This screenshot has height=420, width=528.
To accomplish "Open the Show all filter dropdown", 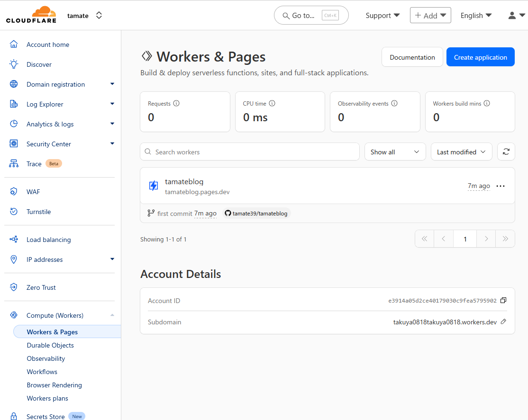I will click(395, 152).
